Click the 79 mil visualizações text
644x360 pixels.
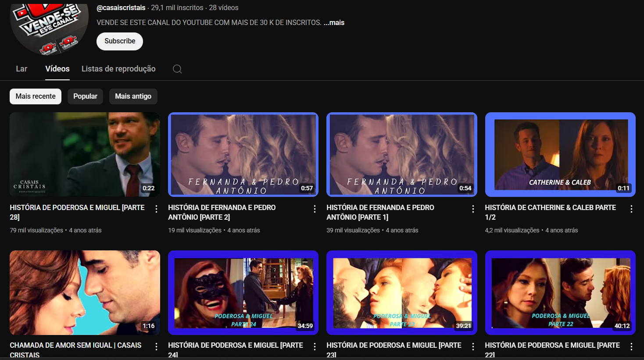(36, 230)
